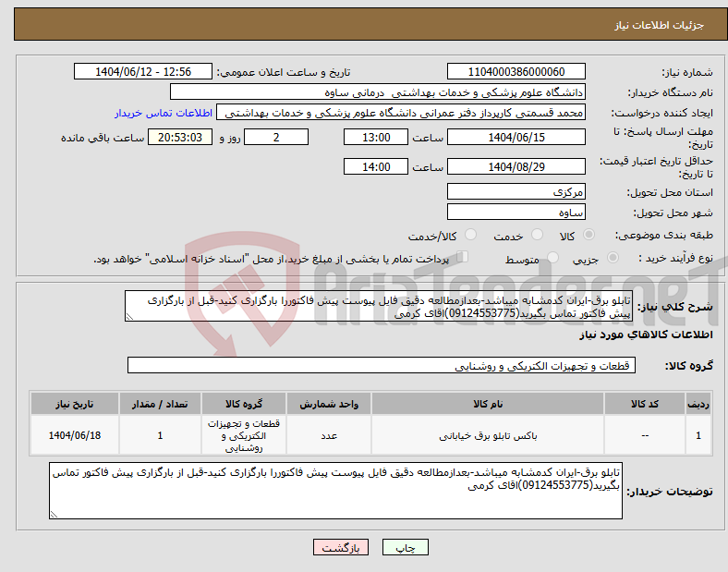Click the کد کالا column header

click(x=645, y=404)
